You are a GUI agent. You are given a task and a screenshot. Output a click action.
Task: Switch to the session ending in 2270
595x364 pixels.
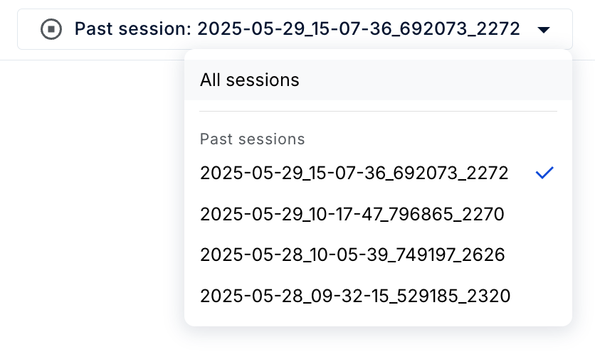click(x=378, y=214)
